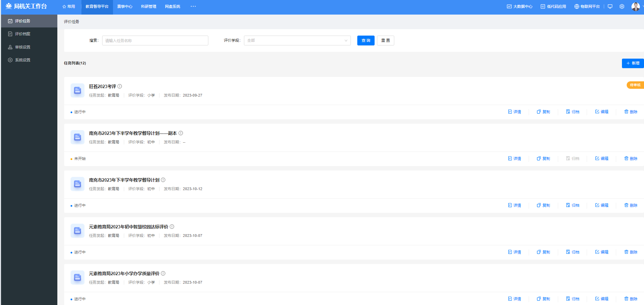Delete the 旺苍2023考评 task
Image resolution: width=644 pixels, height=305 pixels.
[x=631, y=112]
